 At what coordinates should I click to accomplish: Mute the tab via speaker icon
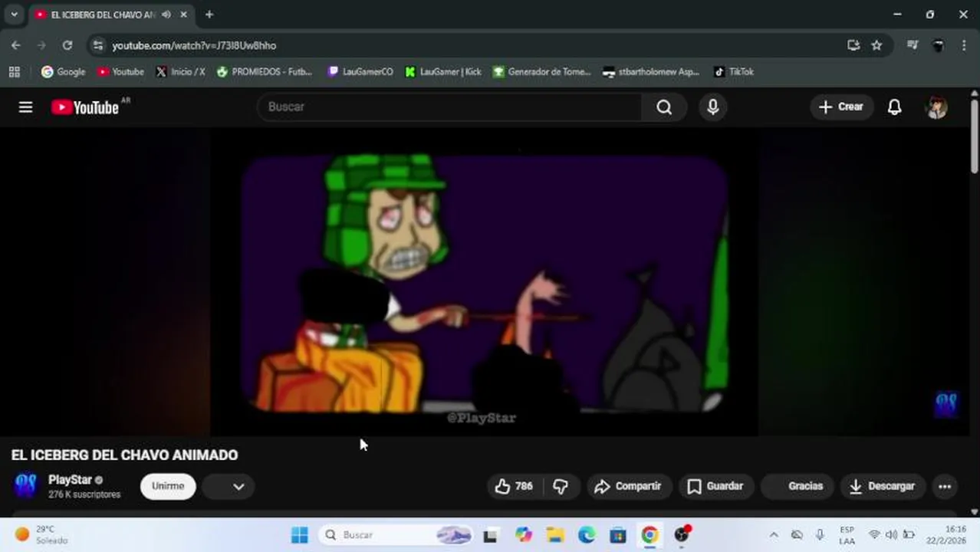coord(166,15)
